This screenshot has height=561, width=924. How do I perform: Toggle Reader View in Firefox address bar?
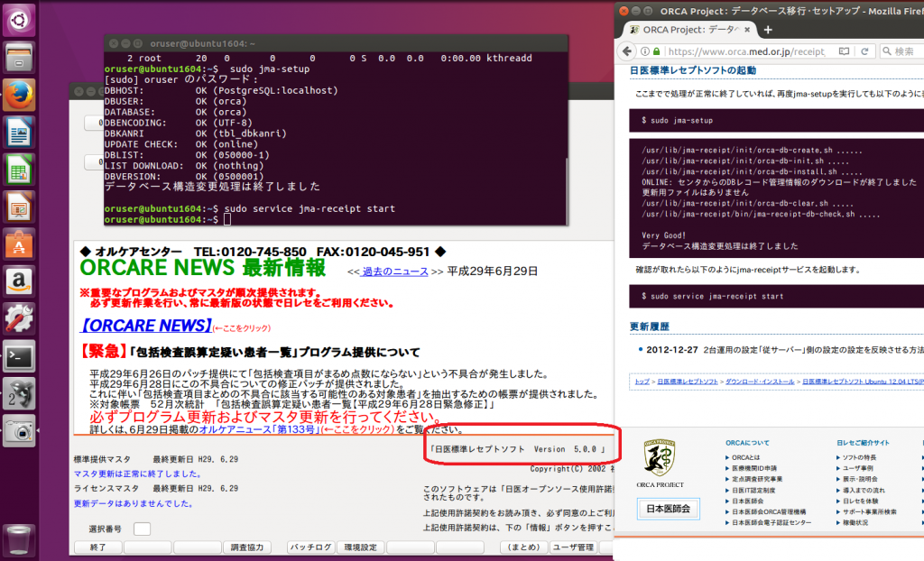844,51
